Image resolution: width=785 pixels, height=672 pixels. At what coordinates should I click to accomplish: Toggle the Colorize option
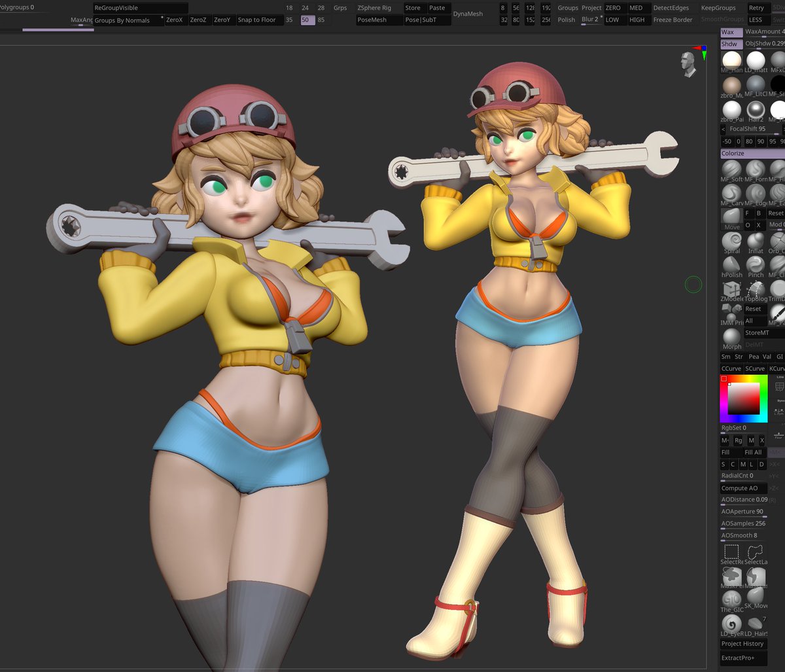752,154
